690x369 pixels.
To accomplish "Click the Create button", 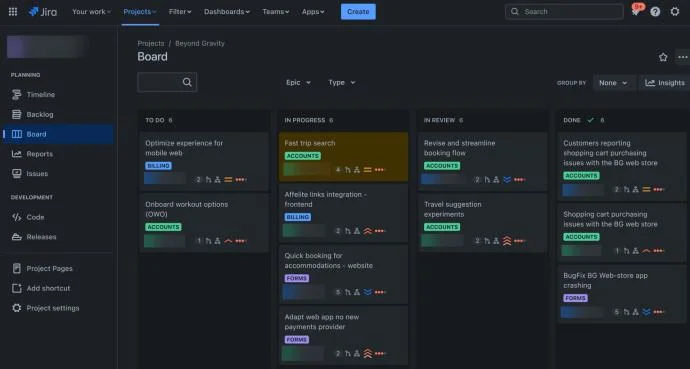I will point(358,12).
